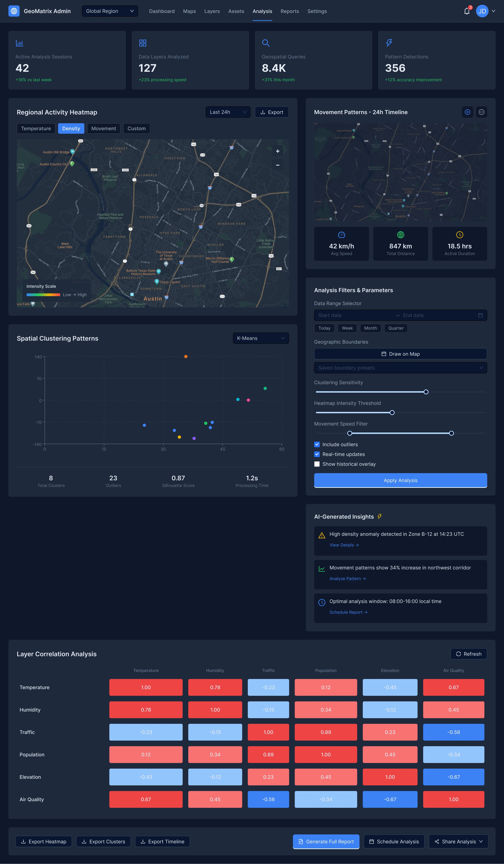
Task: Pause the movement patterns timeline
Action: click(x=481, y=112)
